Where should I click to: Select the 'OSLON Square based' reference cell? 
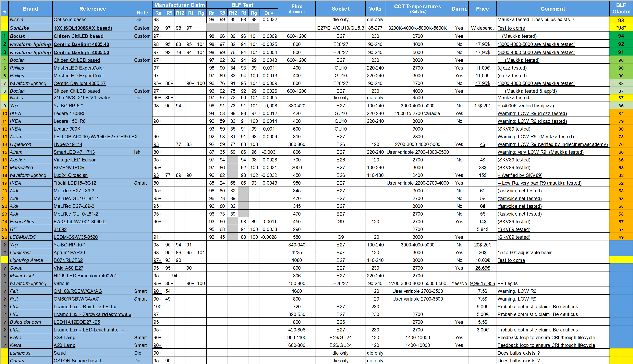93,361
